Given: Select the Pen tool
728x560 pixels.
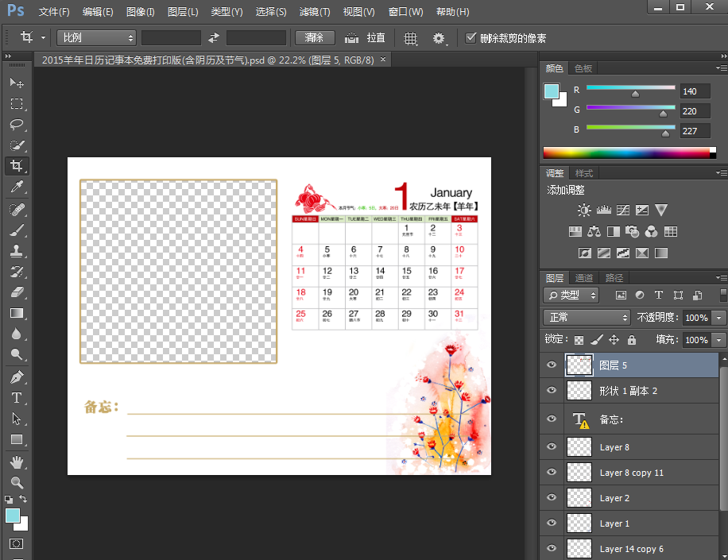Looking at the screenshot, I should (16, 377).
